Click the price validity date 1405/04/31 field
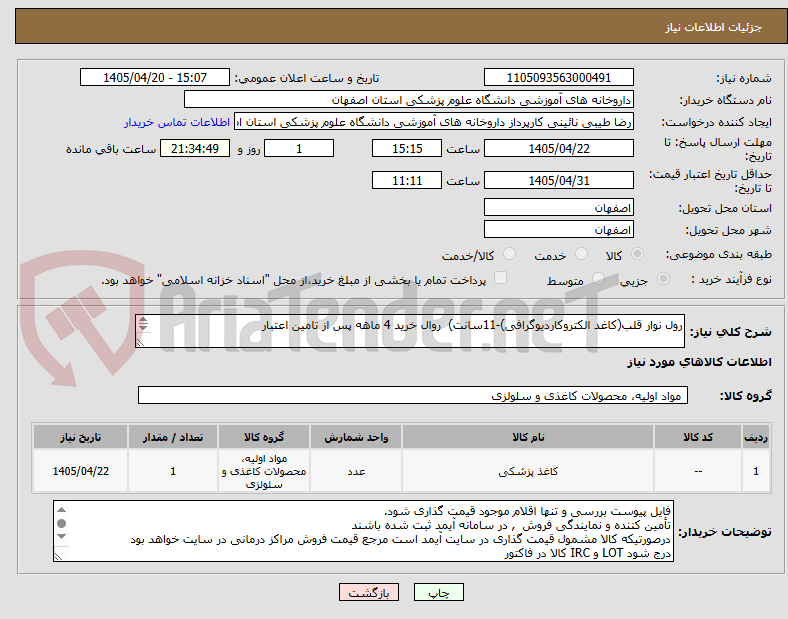The width and height of the screenshot is (788, 619). click(x=558, y=180)
